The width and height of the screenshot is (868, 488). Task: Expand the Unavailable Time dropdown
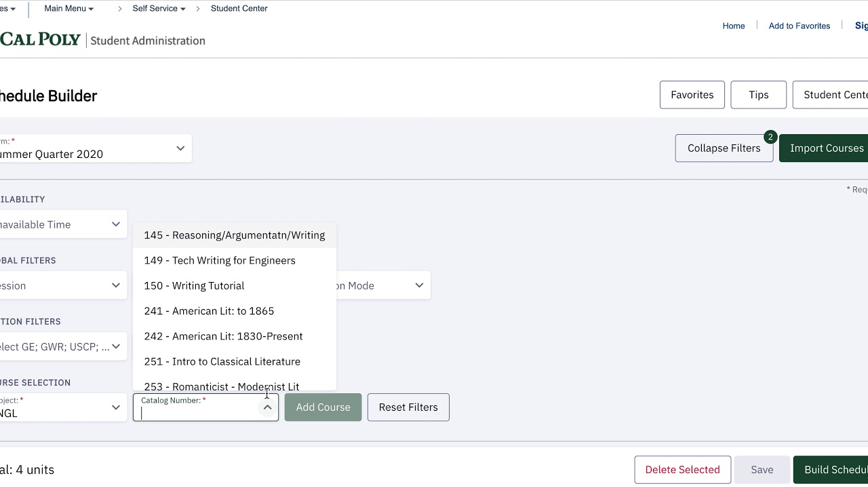[115, 224]
